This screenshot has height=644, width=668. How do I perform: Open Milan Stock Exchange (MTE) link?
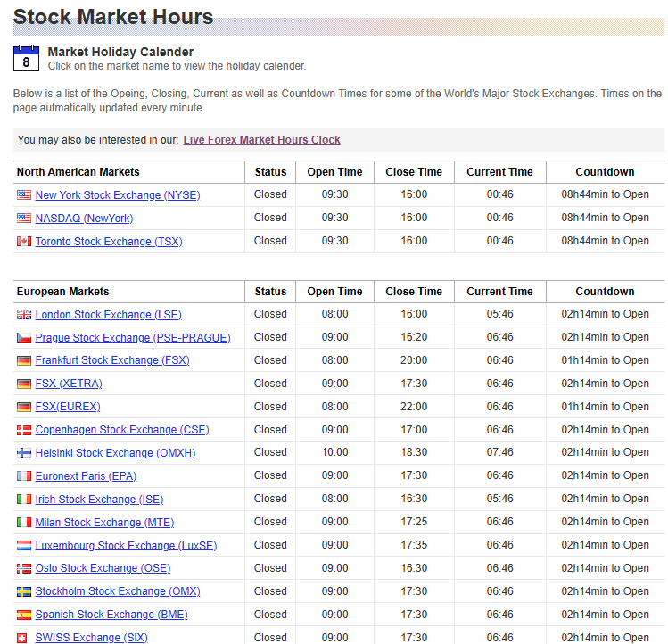point(104,522)
